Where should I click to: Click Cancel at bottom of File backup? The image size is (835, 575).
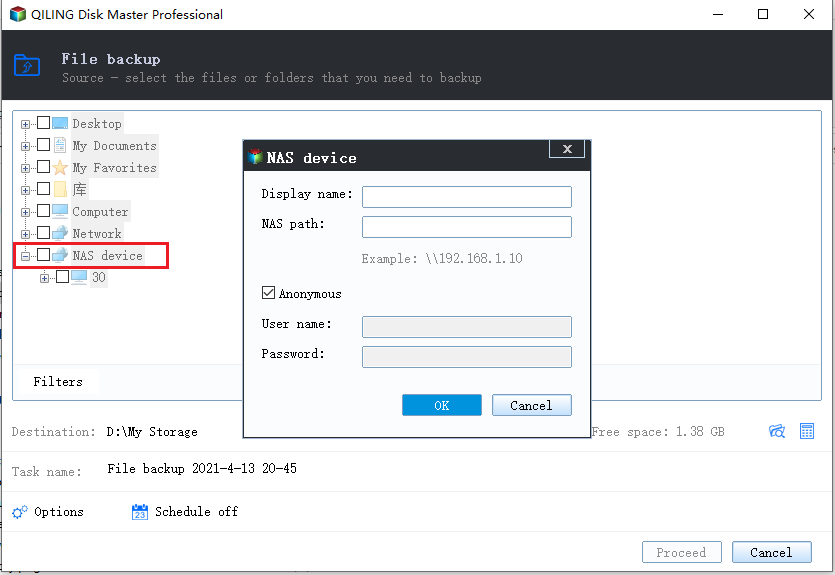coord(772,552)
